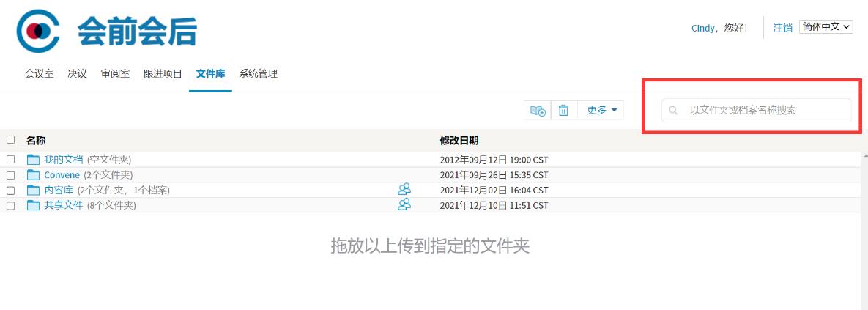
Task: Switch to the 跟进项目 tab
Action: [x=163, y=73]
